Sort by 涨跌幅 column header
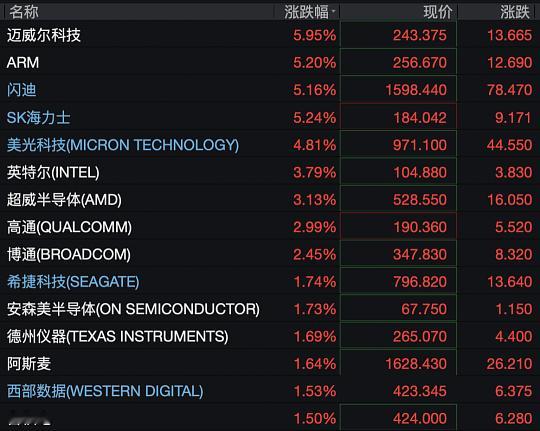This screenshot has width=540, height=431. coord(307,12)
